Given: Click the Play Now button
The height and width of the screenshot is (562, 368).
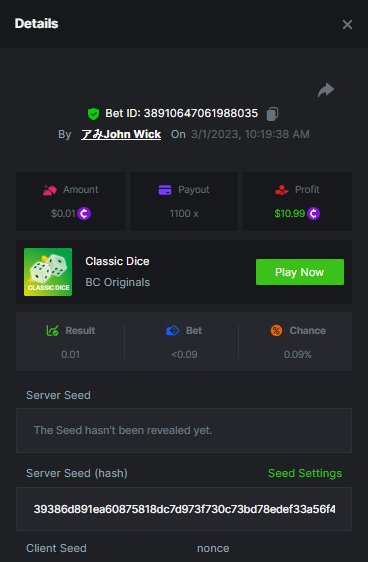Looking at the screenshot, I should 300,272.
